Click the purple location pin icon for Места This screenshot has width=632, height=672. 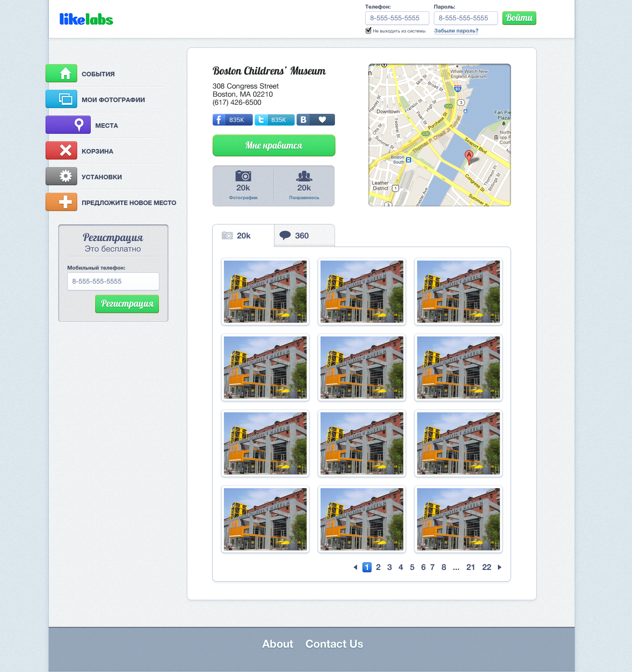pos(68,125)
